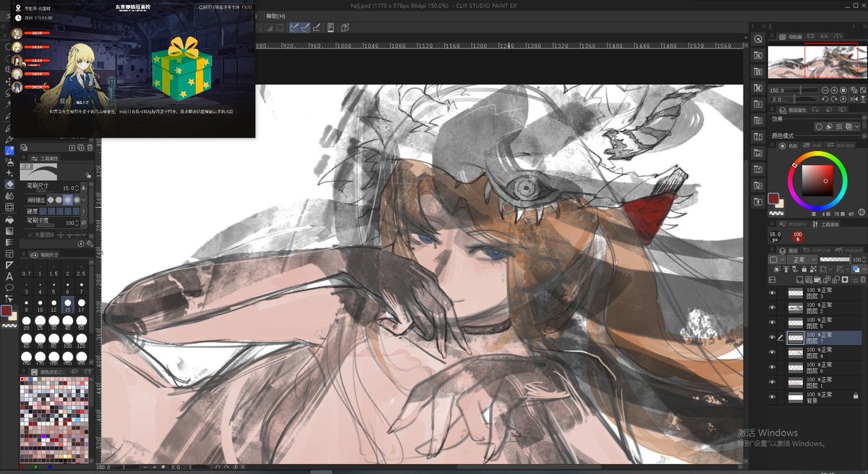Viewport: 868px width, 474px height.
Task: Rotate canvas right in Navigator
Action: click(834, 99)
